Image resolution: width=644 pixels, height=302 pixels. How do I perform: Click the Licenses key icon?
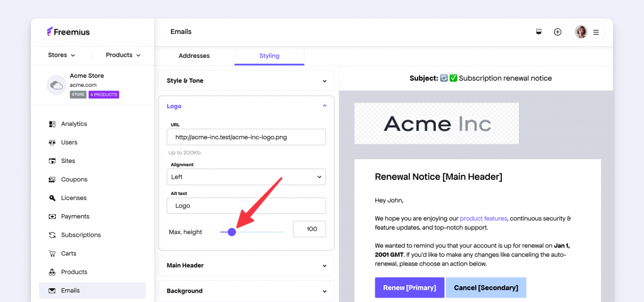point(52,198)
